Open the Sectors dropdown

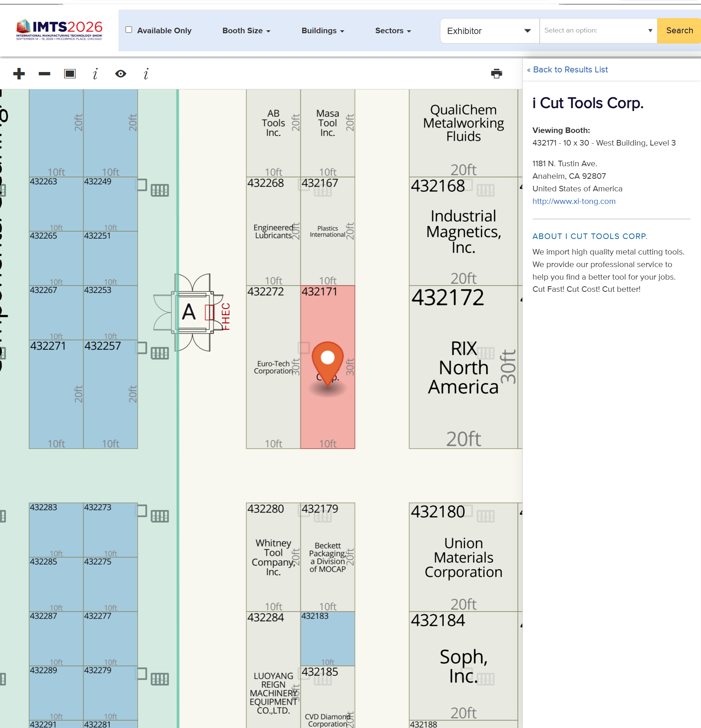point(393,30)
